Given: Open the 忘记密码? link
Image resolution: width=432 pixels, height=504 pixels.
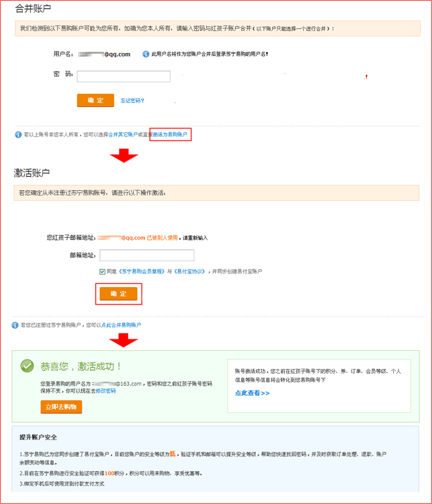Looking at the screenshot, I should point(132,101).
